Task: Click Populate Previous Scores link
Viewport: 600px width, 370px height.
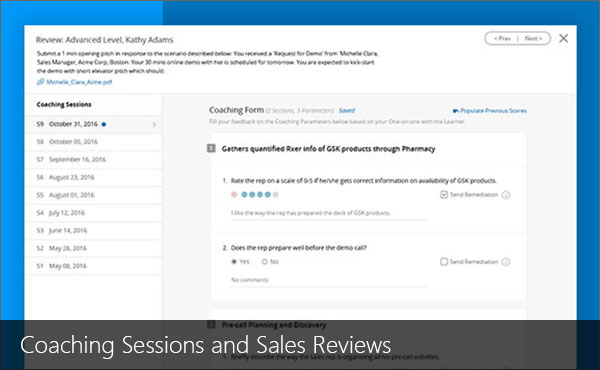Action: tap(493, 111)
